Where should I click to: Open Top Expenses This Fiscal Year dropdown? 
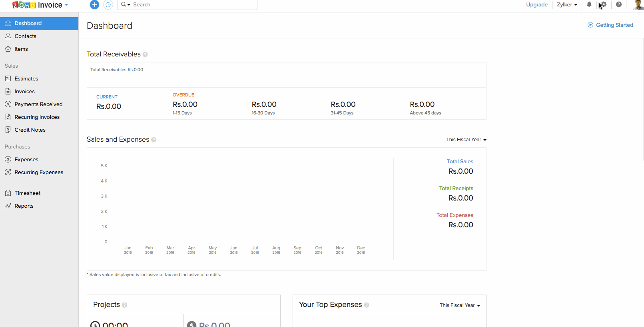pyautogui.click(x=460, y=305)
